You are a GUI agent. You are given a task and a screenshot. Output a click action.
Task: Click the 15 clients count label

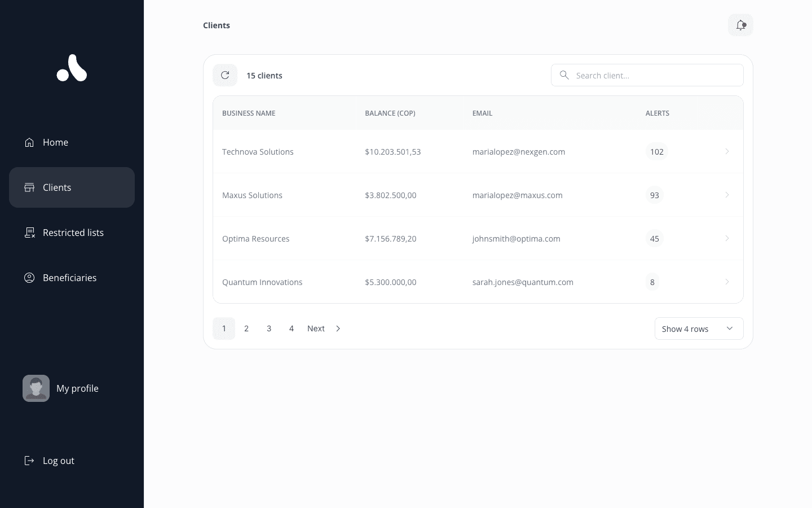tap(264, 75)
